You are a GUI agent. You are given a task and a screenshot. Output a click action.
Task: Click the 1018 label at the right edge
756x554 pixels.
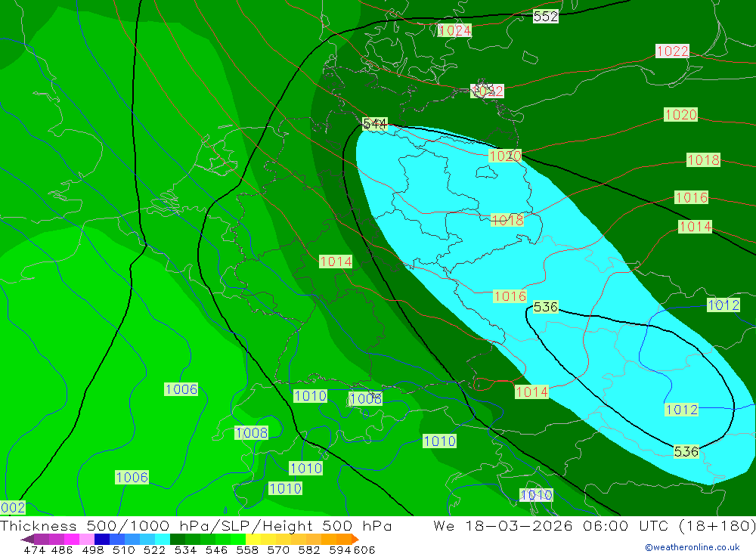703,160
